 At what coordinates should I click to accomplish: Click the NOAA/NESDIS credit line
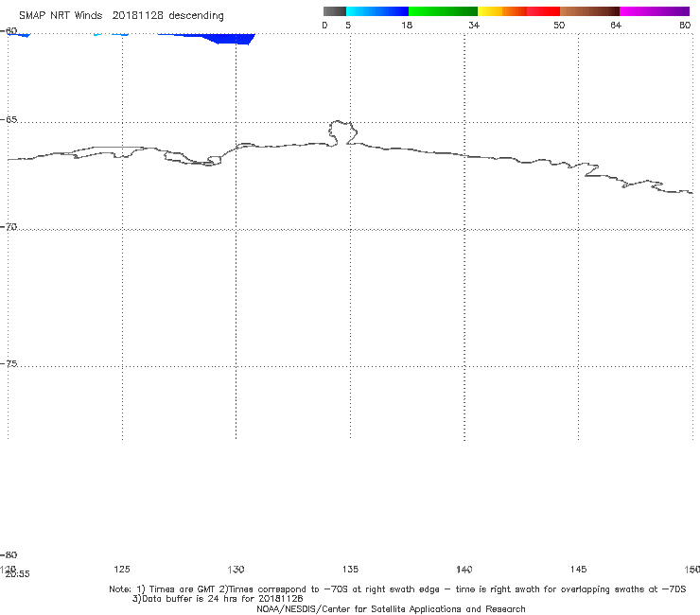pos(391,608)
